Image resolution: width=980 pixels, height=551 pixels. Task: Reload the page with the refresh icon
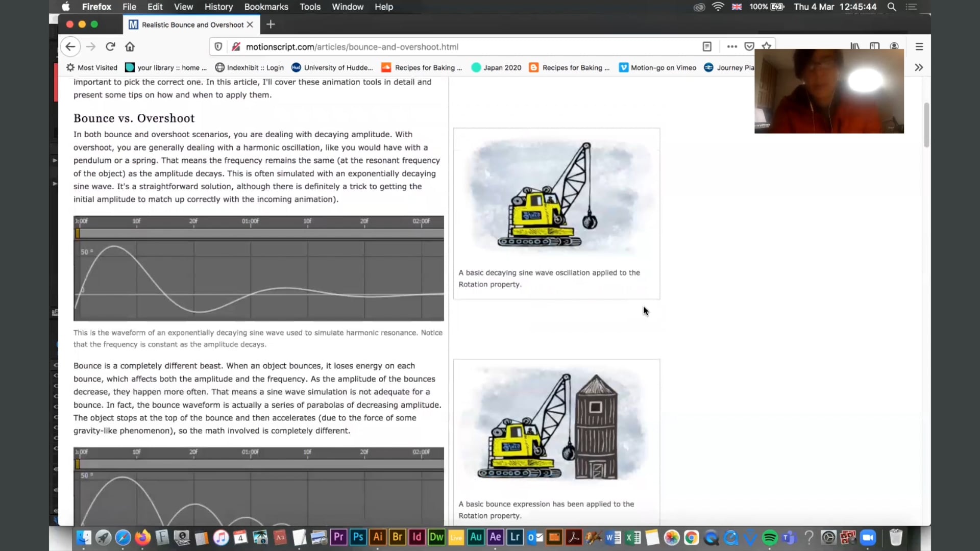(110, 47)
